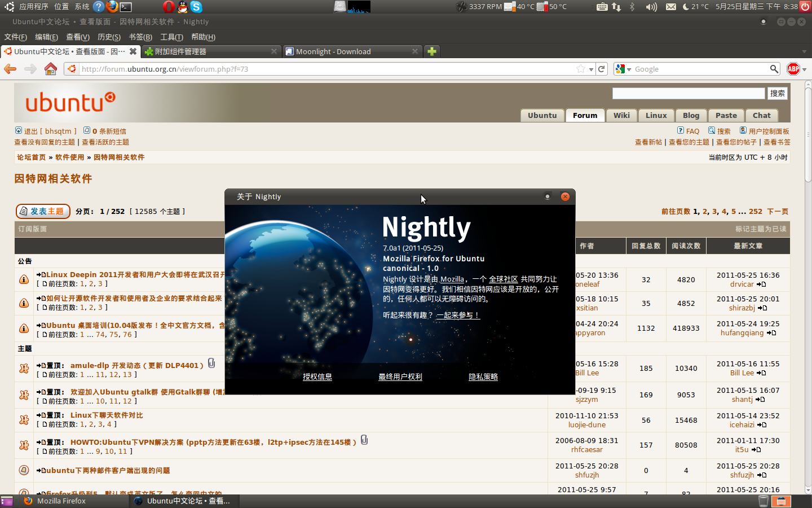Image resolution: width=812 pixels, height=508 pixels.
Task: Launch the QQ penguin icon in the panel
Action: [183, 7]
